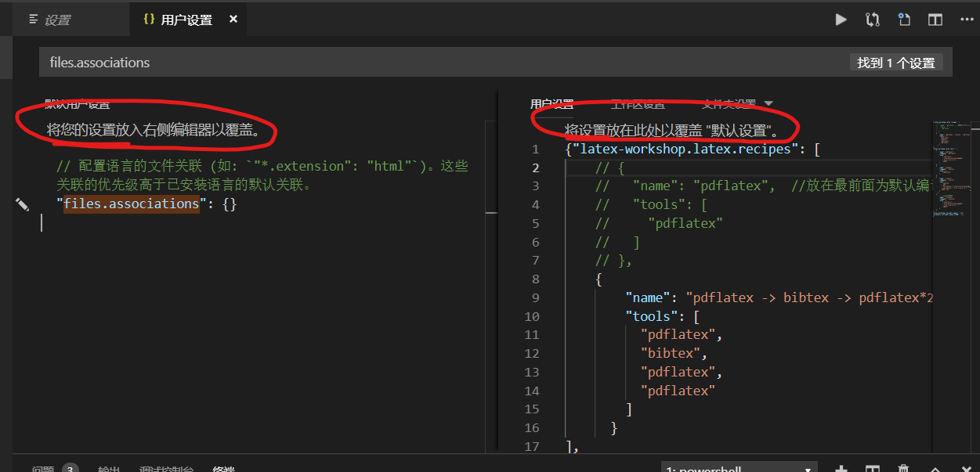Click the open settings file gear icon
The height and width of the screenshot is (472, 980).
point(904,20)
